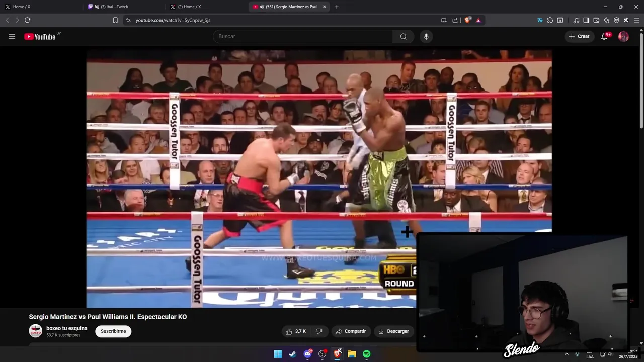Open Brave Shields lion icon
Screen dimensions: 644x362
point(468,20)
